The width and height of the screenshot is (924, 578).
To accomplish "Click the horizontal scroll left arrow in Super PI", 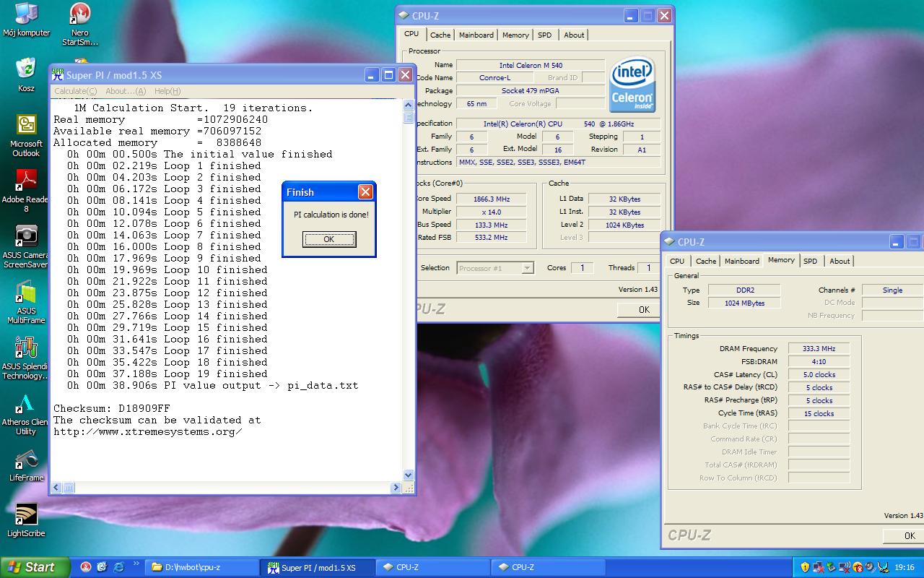I will coord(56,488).
